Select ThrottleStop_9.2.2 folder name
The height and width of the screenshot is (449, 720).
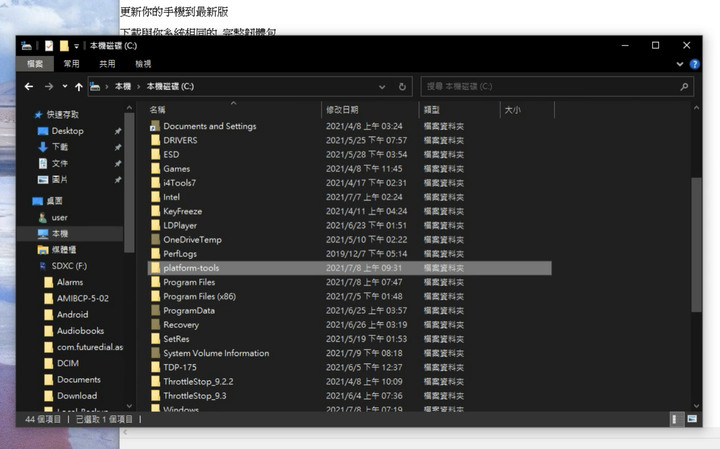pyautogui.click(x=198, y=382)
